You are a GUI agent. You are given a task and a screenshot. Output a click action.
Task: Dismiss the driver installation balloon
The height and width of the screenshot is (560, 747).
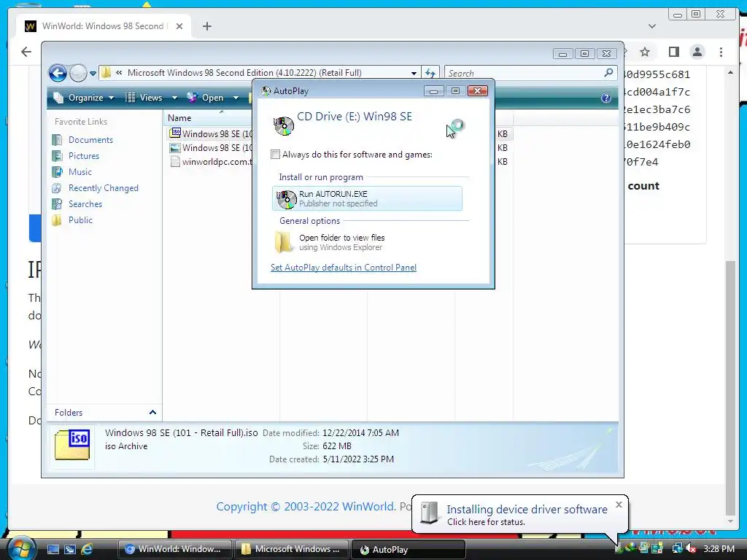(619, 505)
